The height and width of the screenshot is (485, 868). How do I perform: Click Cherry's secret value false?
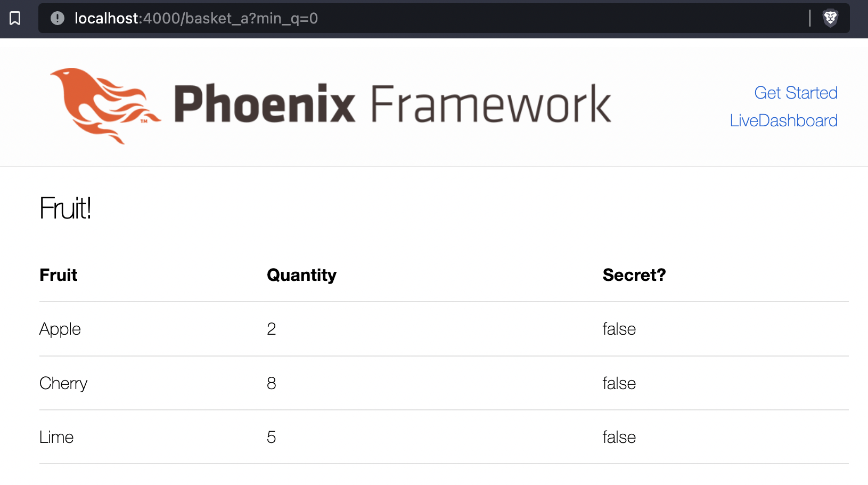(619, 383)
